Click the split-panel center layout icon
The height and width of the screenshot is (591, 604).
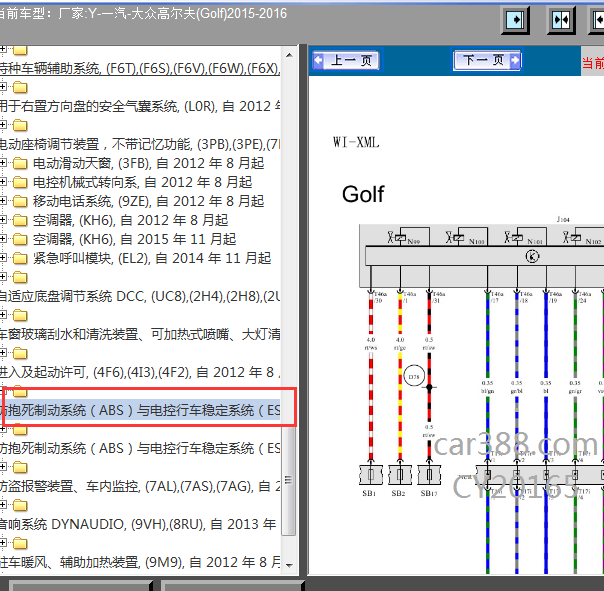tap(561, 20)
